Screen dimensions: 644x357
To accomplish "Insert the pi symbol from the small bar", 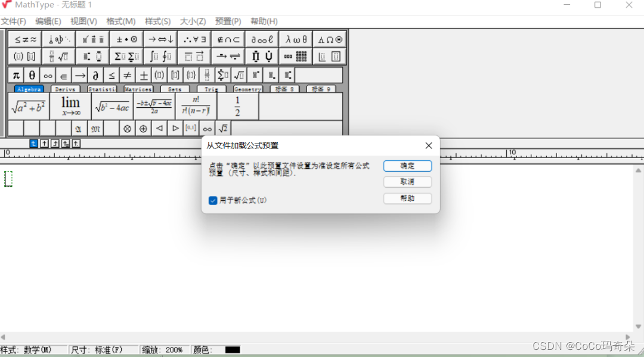I will (x=16, y=76).
